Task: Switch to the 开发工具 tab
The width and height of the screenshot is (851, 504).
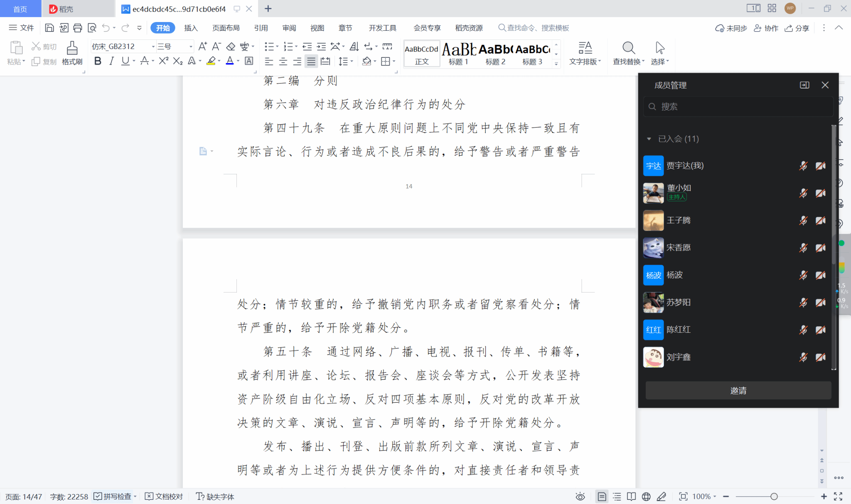Action: (382, 28)
